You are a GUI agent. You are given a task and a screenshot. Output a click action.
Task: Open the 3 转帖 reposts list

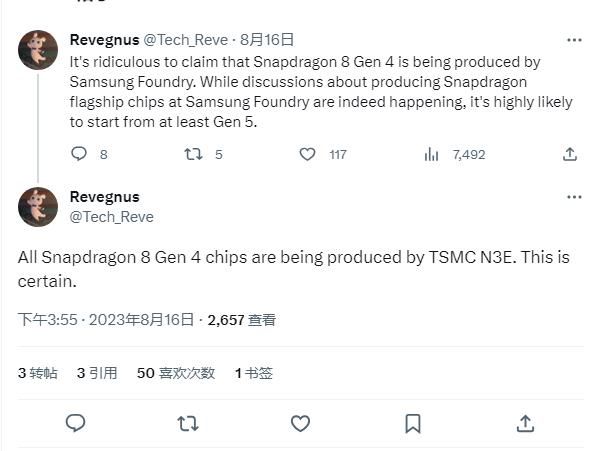tap(38, 373)
